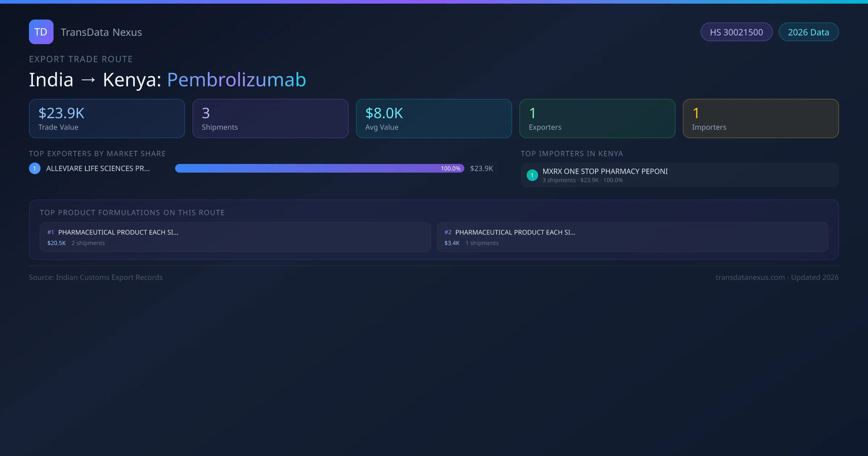Expand the #1 PHARMACEUTICAL PRODUCT formulation entry

point(234,237)
